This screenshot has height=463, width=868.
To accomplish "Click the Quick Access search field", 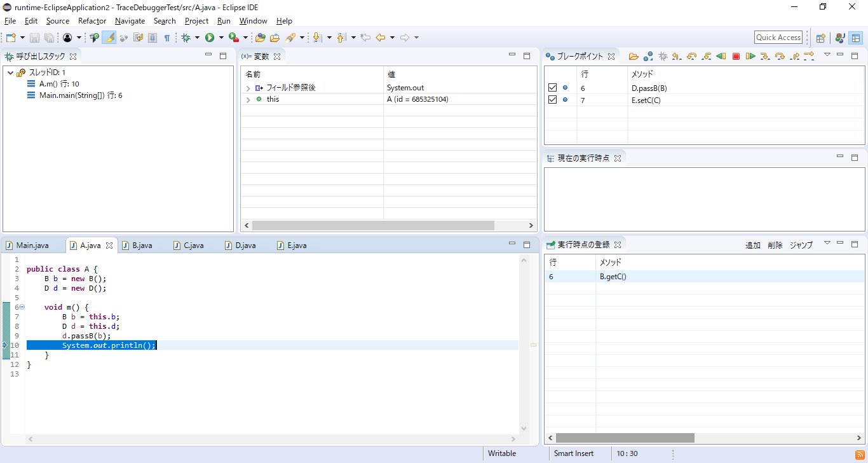I will pos(778,38).
